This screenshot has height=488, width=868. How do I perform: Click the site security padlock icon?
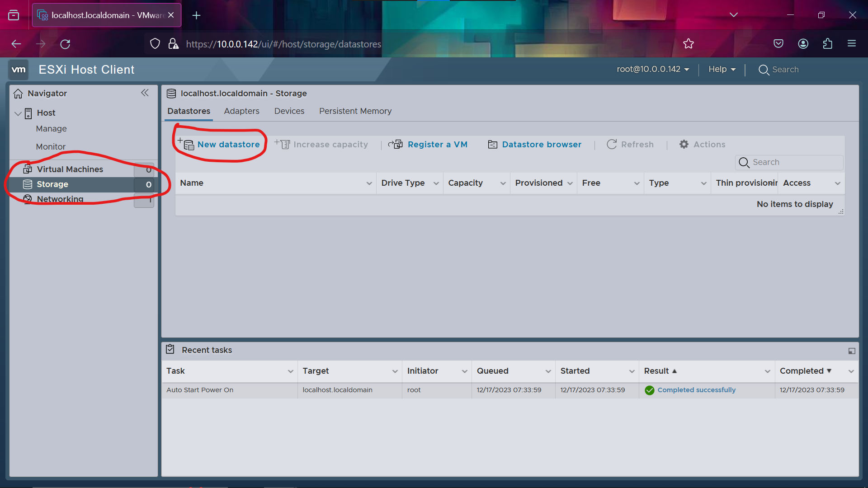(x=173, y=44)
